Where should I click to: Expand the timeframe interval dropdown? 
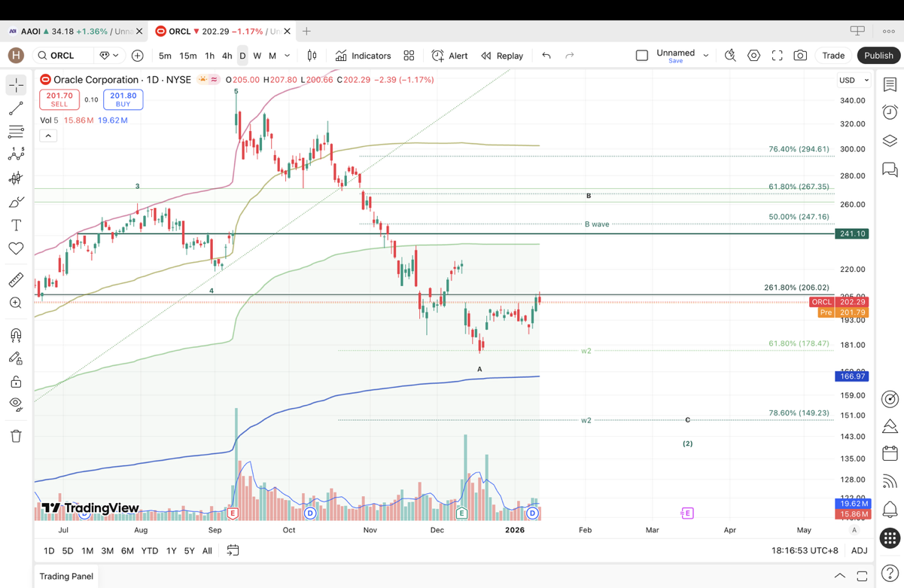point(288,56)
